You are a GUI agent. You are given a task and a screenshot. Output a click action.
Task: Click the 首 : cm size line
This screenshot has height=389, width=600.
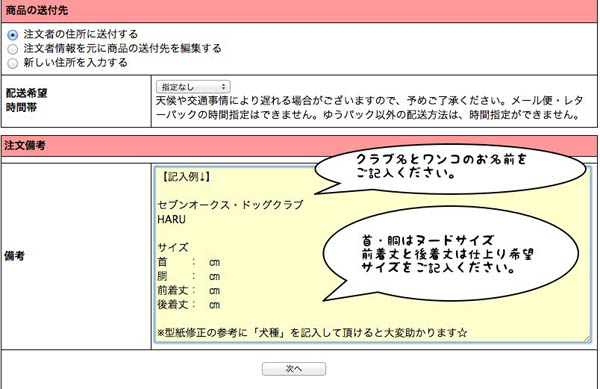189,262
